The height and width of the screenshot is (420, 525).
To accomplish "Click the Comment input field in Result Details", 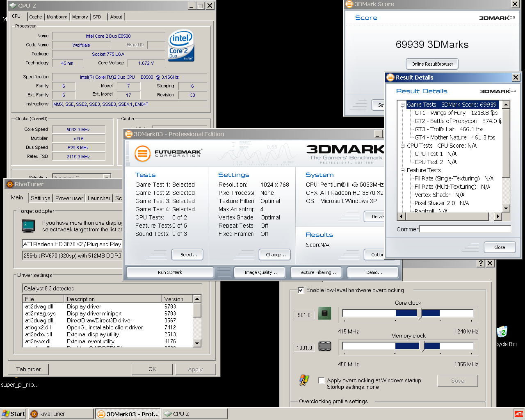I will 465,229.
